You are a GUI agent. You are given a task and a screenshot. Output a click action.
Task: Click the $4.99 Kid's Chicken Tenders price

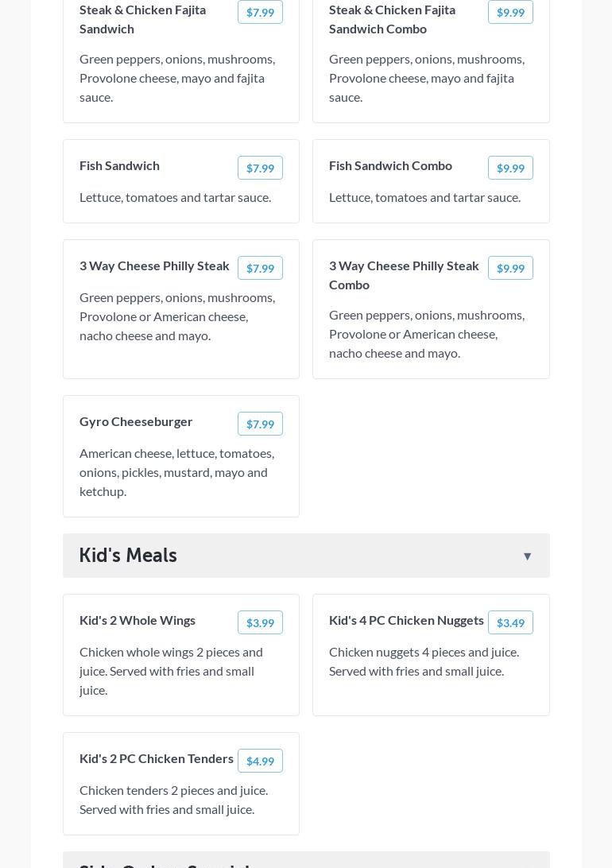[260, 761]
